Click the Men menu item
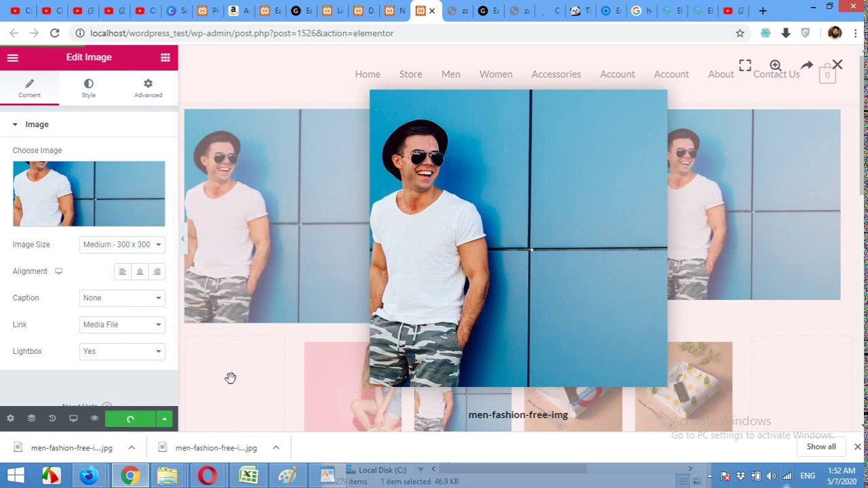Screen dimensions: 868x488 [x=451, y=75]
